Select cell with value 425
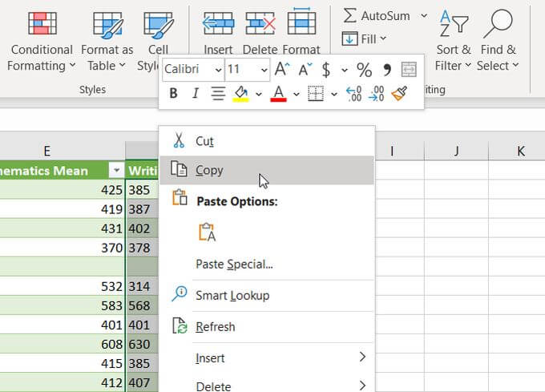545x392 pixels. pyautogui.click(x=63, y=190)
